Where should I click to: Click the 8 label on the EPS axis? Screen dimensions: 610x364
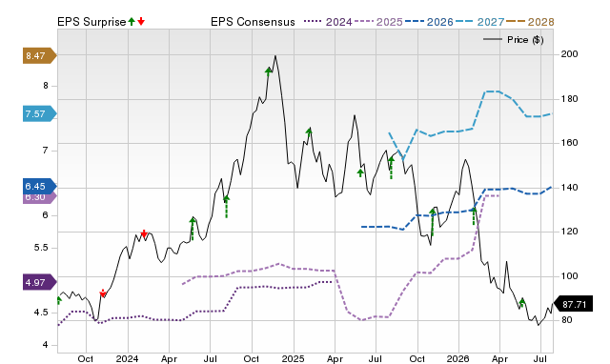tap(46, 86)
